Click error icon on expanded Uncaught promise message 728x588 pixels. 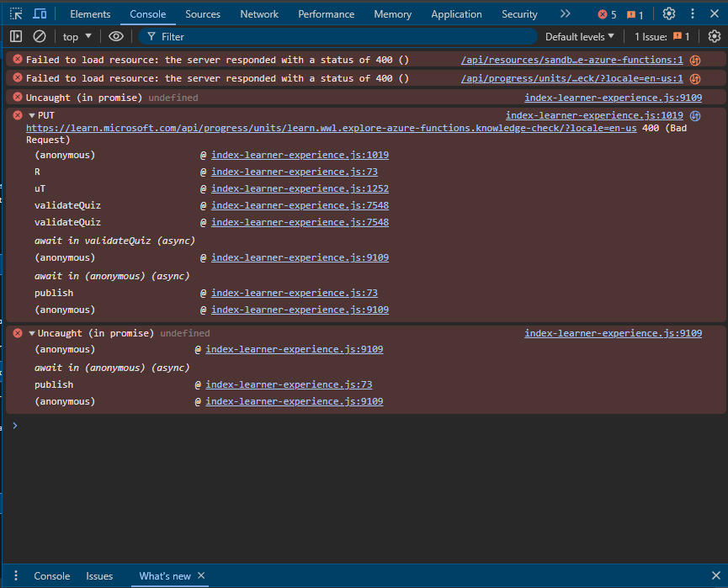18,333
